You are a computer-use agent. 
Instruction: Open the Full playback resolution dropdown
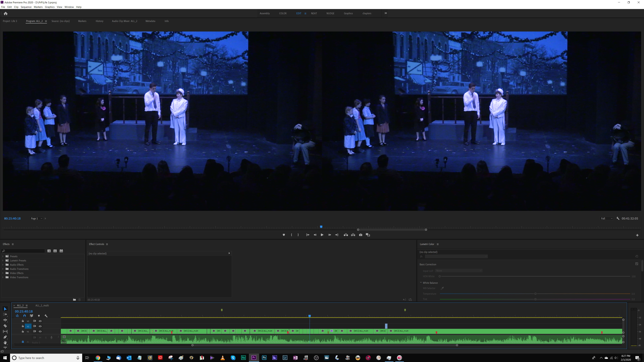coord(606,218)
